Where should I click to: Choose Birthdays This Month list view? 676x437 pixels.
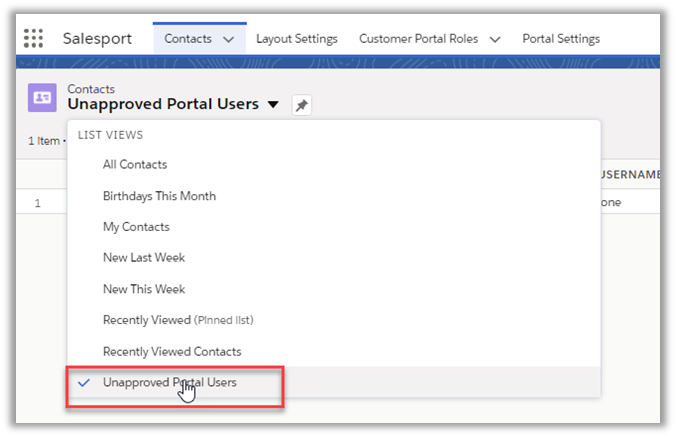[x=159, y=196]
